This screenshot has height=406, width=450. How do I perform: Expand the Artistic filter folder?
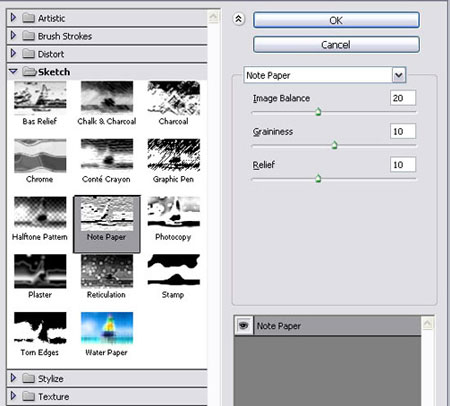[x=13, y=17]
